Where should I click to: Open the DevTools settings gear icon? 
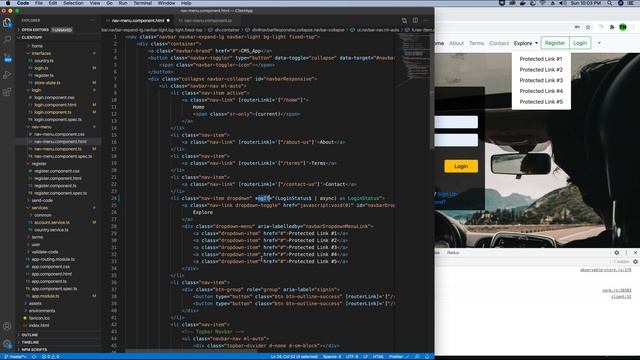[x=617, y=253]
